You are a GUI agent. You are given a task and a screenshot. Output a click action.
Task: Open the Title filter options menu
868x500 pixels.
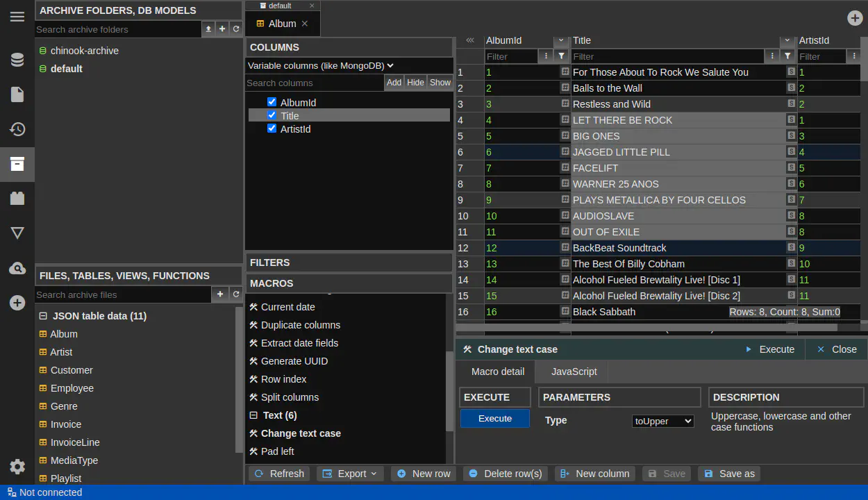(772, 56)
